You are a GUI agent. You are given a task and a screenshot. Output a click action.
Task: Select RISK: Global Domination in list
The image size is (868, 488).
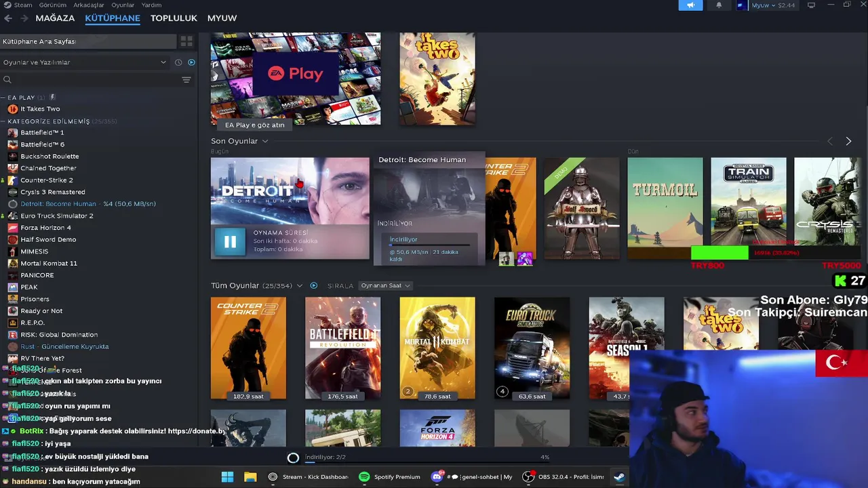59,334
